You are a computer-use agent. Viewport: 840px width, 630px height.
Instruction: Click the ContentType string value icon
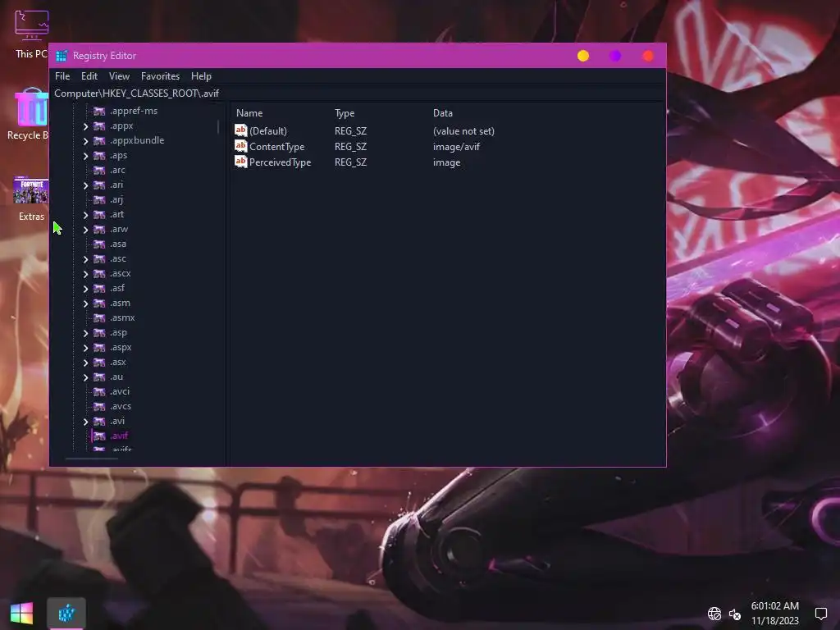[x=241, y=146]
